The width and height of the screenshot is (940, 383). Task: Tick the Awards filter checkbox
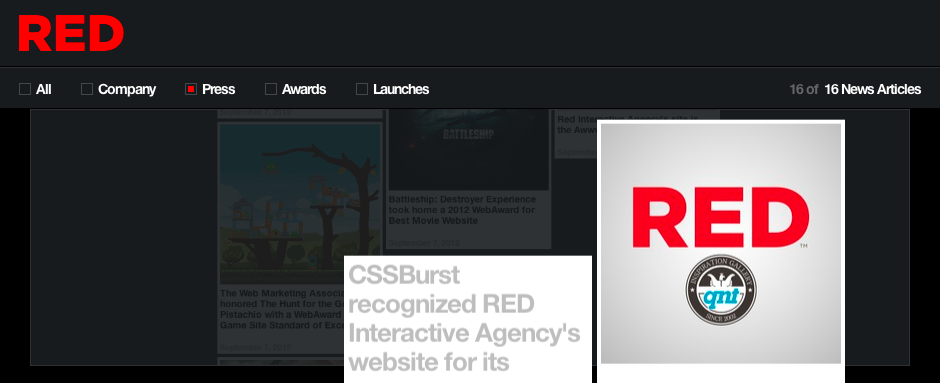pos(271,89)
